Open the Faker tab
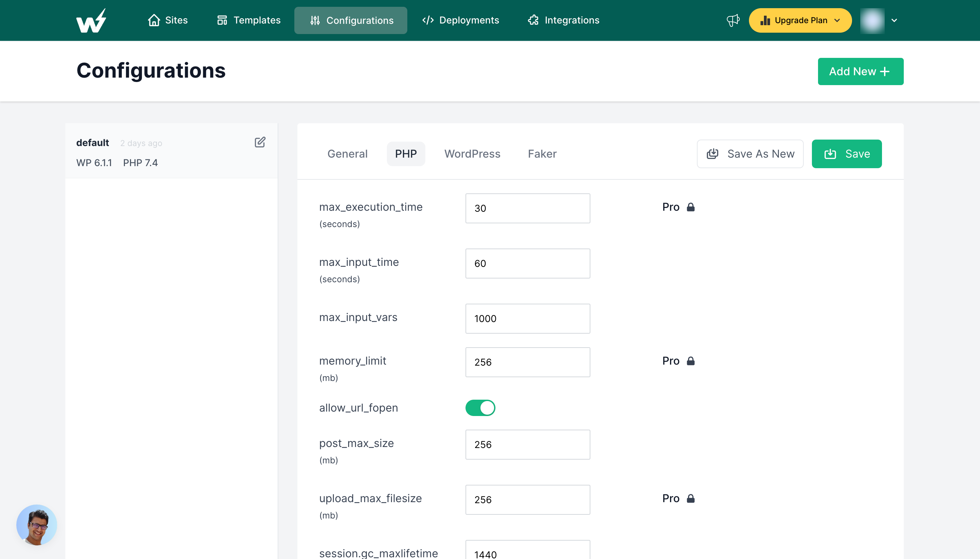Screen dimensions: 980x559 pyautogui.click(x=542, y=154)
